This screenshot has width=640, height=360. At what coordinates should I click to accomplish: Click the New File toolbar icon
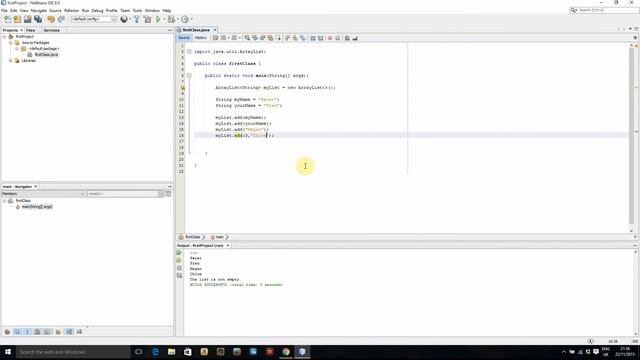pyautogui.click(x=7, y=19)
